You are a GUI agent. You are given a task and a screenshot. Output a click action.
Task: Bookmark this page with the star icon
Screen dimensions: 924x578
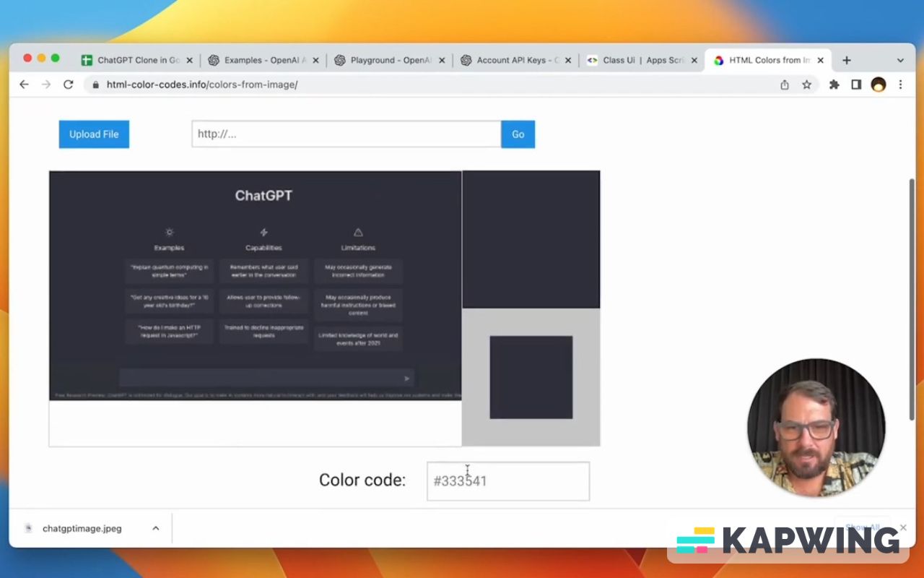pyautogui.click(x=807, y=85)
